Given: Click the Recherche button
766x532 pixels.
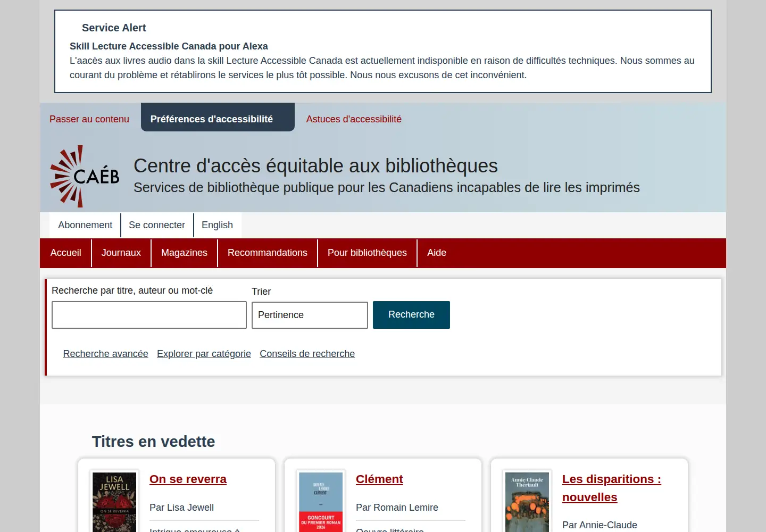Looking at the screenshot, I should coord(411,315).
